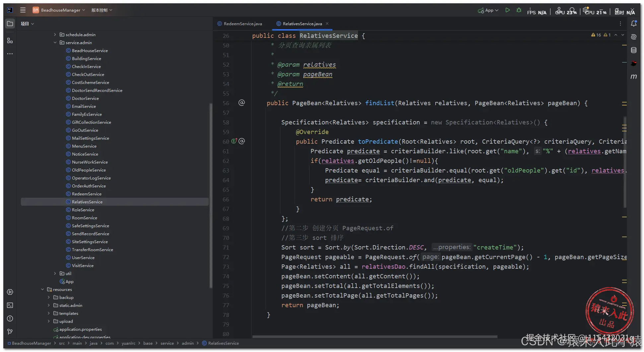This screenshot has height=352, width=644.
Task: Expand the util package
Action: click(55, 273)
